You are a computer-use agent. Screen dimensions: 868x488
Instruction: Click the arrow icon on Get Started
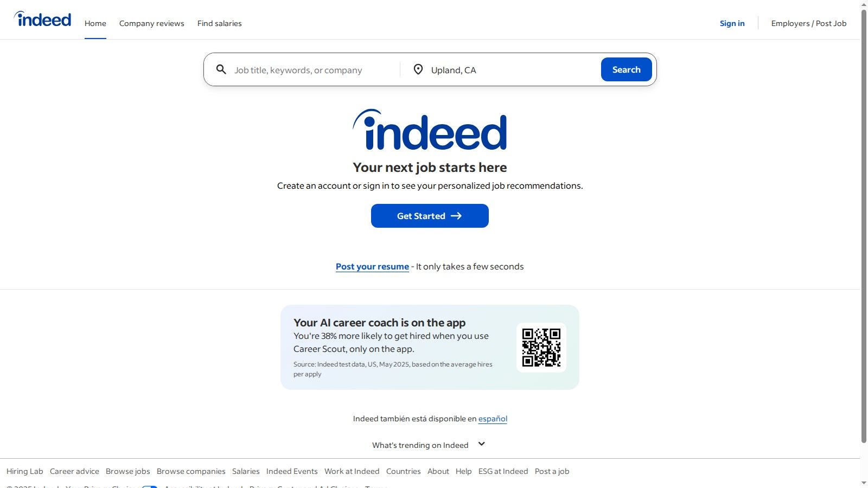click(456, 216)
